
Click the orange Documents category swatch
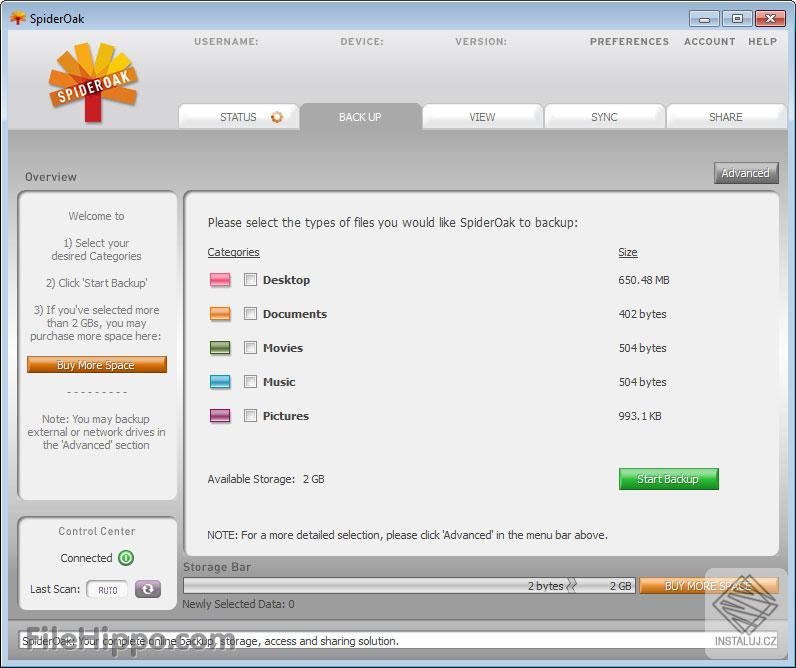tap(220, 314)
